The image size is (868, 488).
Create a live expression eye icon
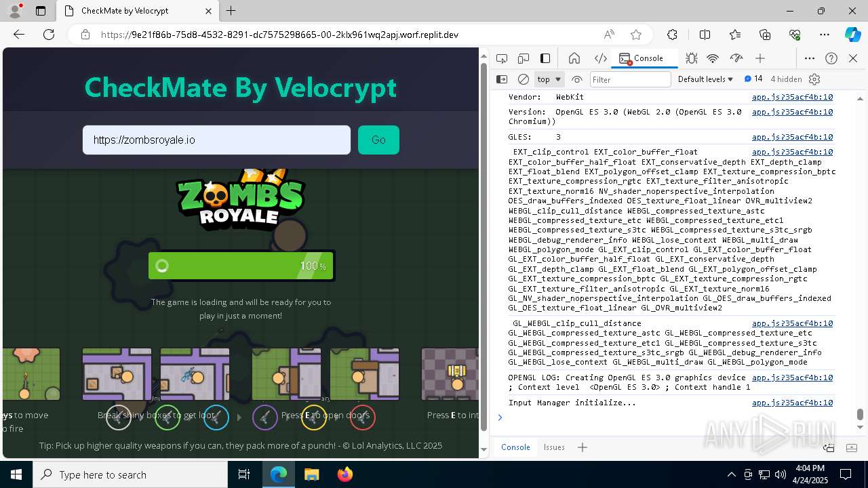[577, 79]
